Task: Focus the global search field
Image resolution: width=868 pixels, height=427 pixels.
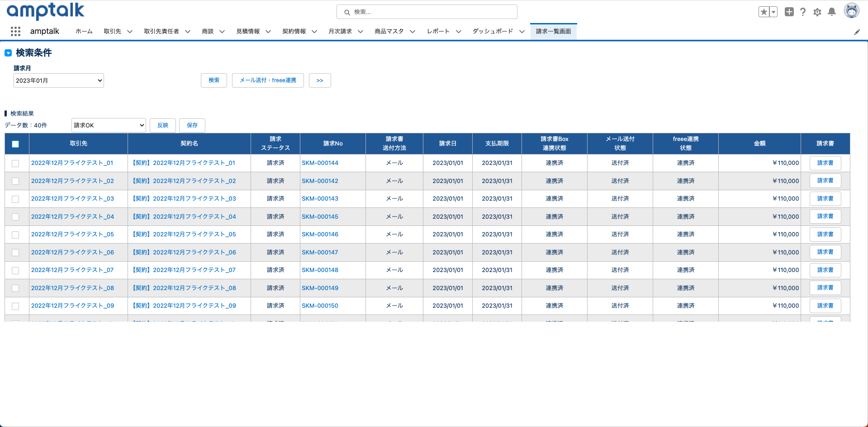Action: [x=427, y=12]
